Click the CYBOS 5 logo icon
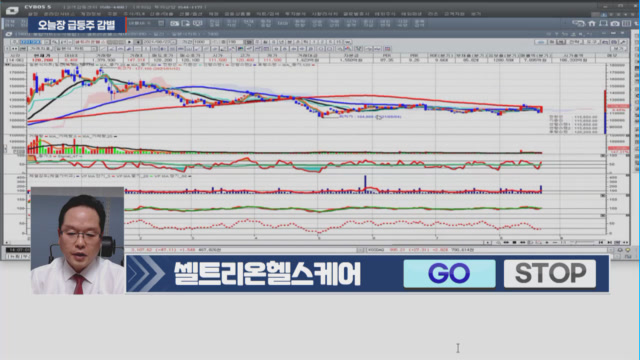 (12, 10)
